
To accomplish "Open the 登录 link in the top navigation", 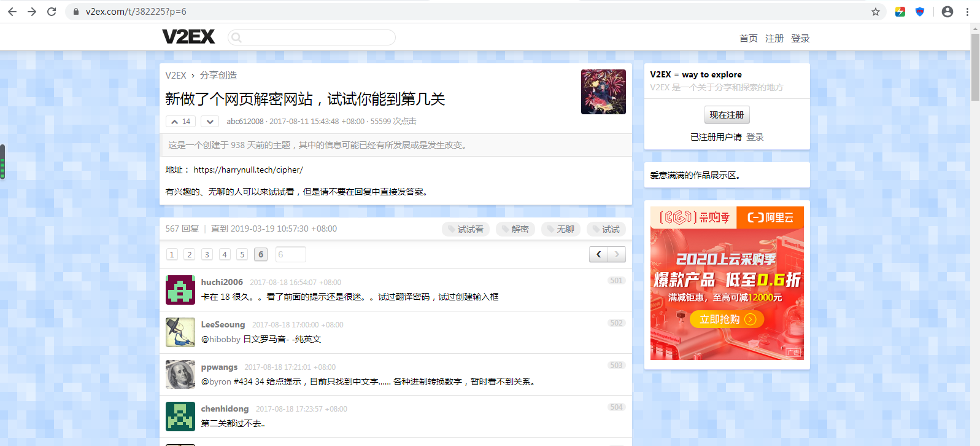I will coord(800,38).
